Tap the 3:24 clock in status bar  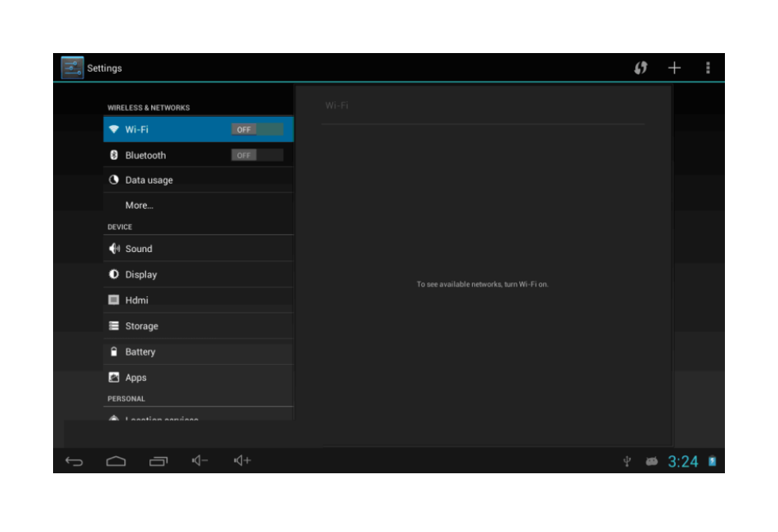click(x=682, y=462)
